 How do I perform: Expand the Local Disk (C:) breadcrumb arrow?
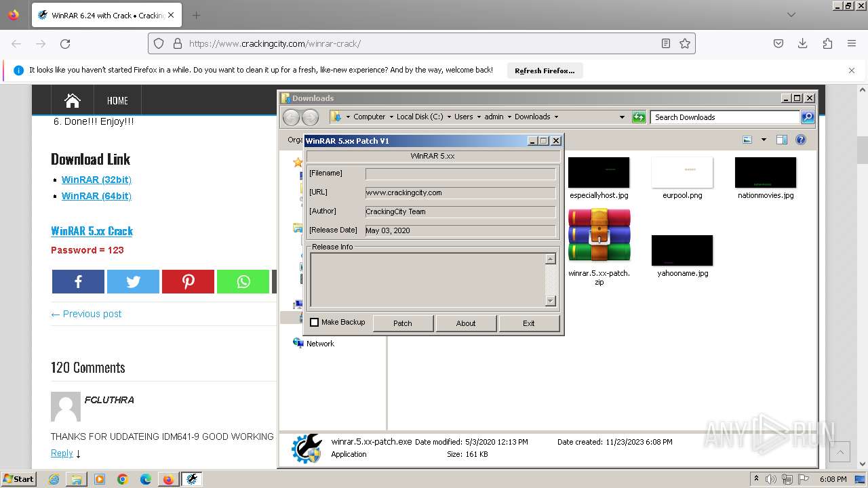click(449, 117)
